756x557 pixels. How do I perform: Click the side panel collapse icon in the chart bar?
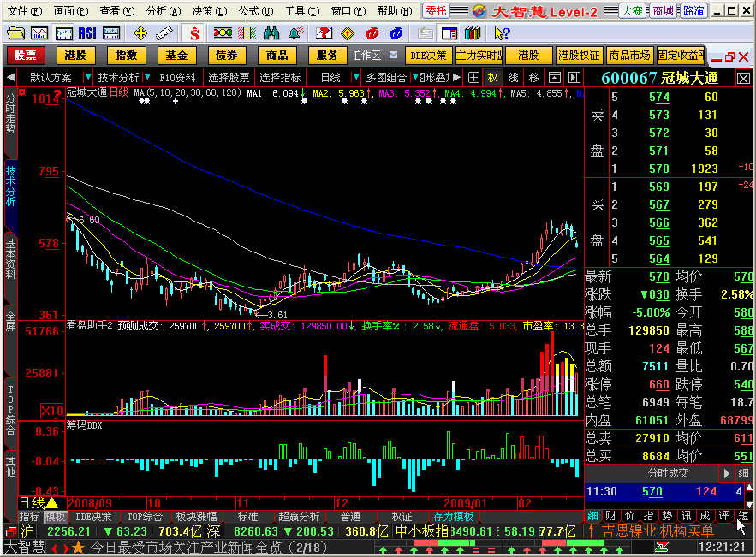coord(574,78)
